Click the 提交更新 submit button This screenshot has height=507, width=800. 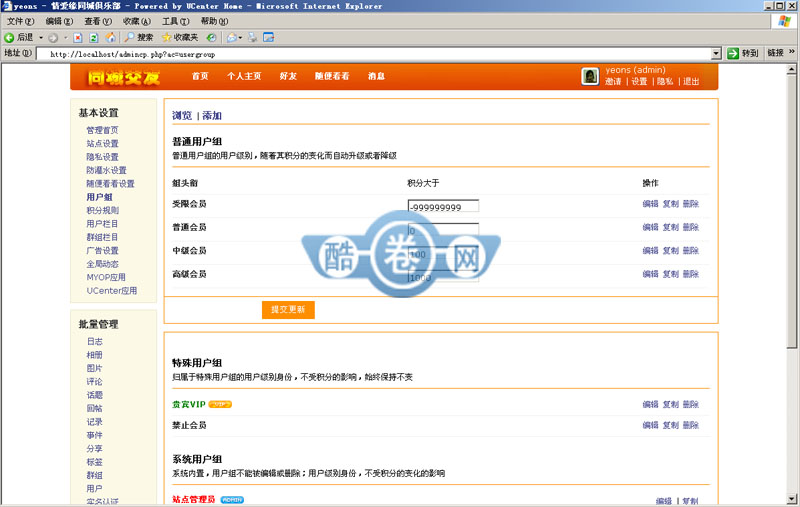288,310
